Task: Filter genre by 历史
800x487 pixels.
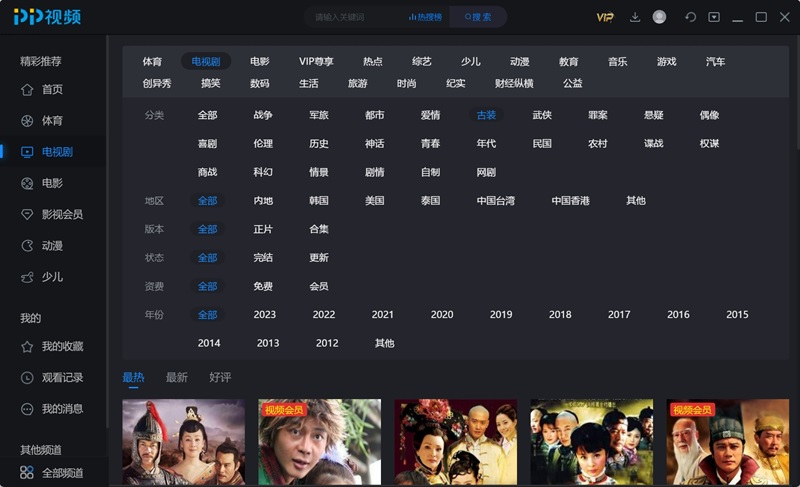Action: pos(319,144)
